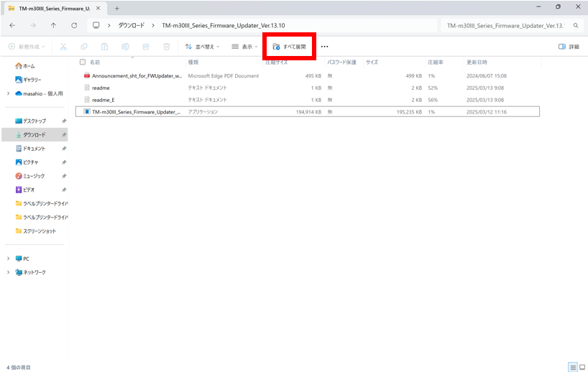Viewport: 588px width, 372px height.
Task: Expand the PC tree node
Action: (x=8, y=259)
